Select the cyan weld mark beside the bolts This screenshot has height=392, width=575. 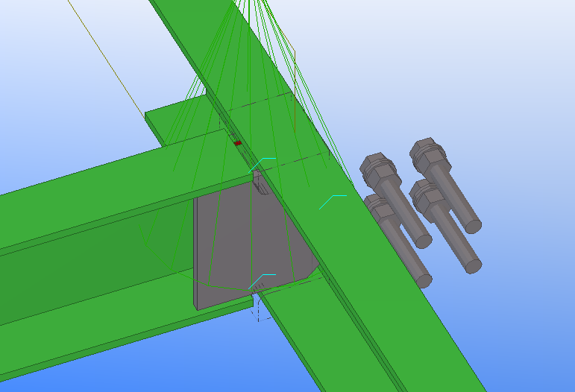[x=333, y=202]
